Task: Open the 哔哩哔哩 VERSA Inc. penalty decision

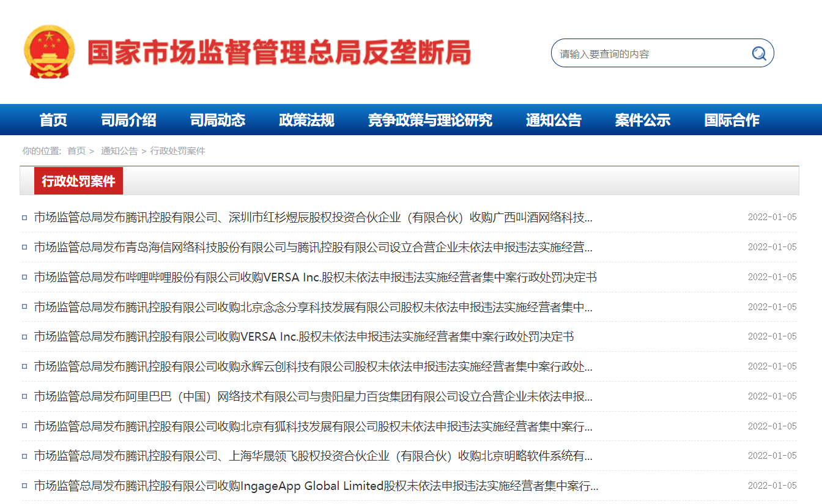Action: point(315,277)
